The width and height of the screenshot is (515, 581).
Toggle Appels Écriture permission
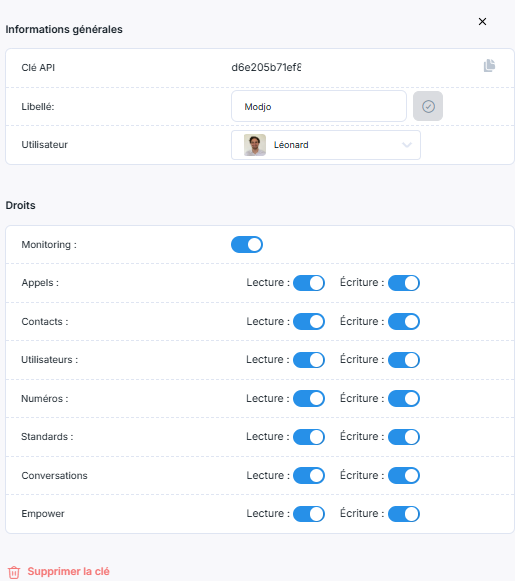click(x=404, y=283)
